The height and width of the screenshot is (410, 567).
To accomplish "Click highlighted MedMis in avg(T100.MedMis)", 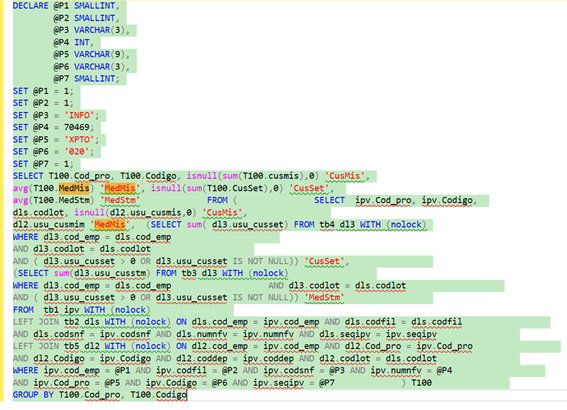I will 74,188.
